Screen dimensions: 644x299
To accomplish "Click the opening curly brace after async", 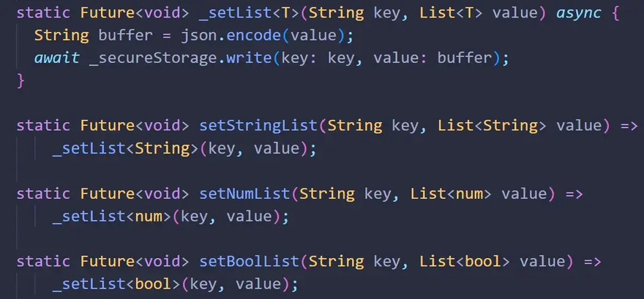I will tap(614, 14).
